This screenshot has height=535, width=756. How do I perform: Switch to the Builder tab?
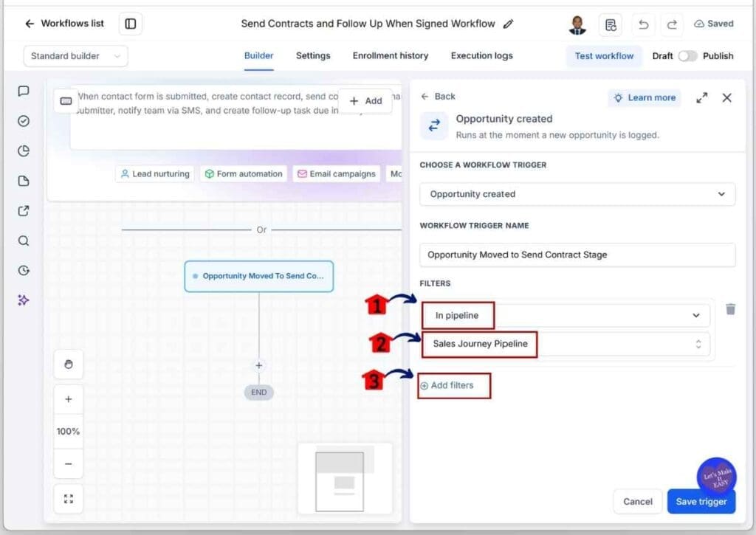click(259, 56)
